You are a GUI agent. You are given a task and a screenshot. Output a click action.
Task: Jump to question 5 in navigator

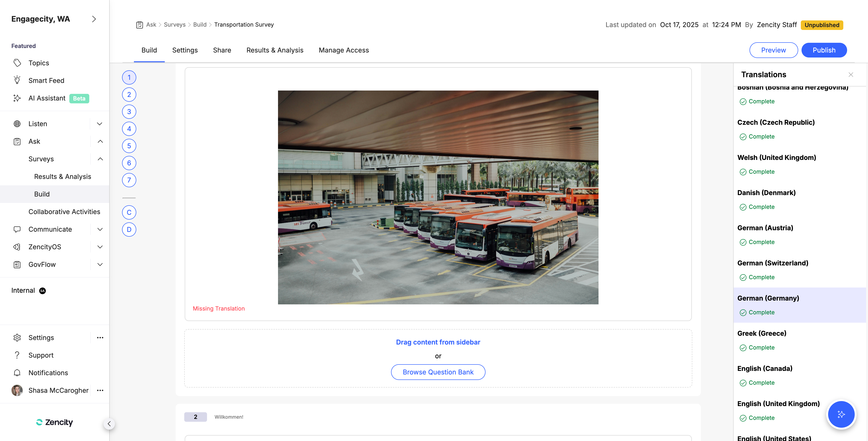pos(129,146)
